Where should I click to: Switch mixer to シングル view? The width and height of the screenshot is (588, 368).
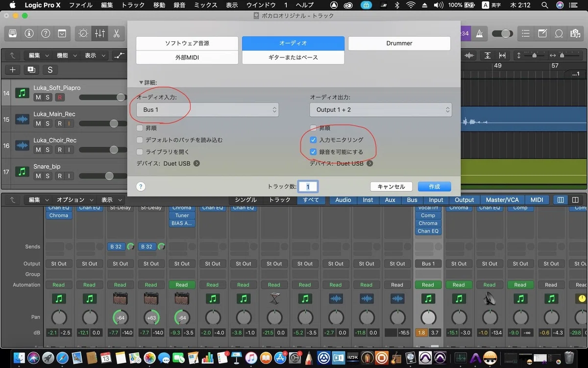245,200
